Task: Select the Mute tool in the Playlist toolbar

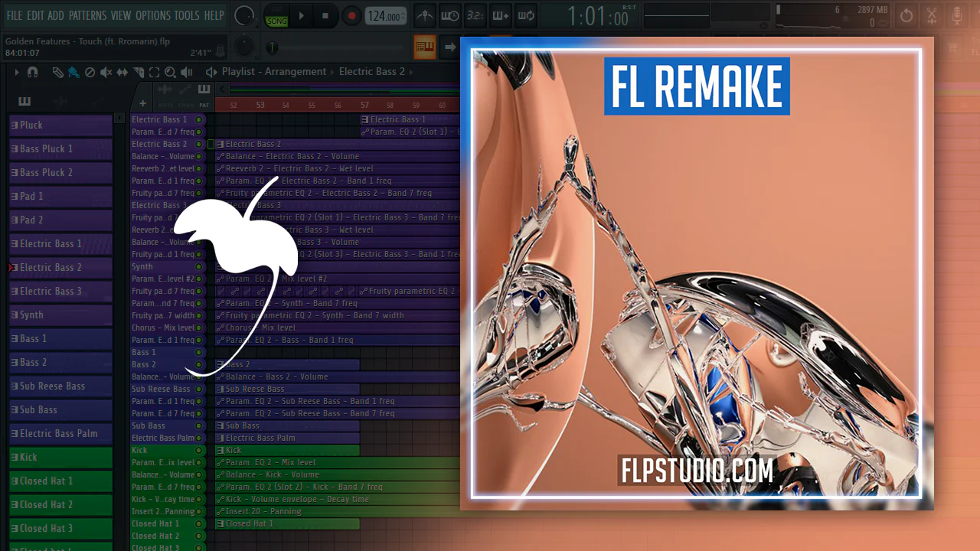Action: coord(106,72)
